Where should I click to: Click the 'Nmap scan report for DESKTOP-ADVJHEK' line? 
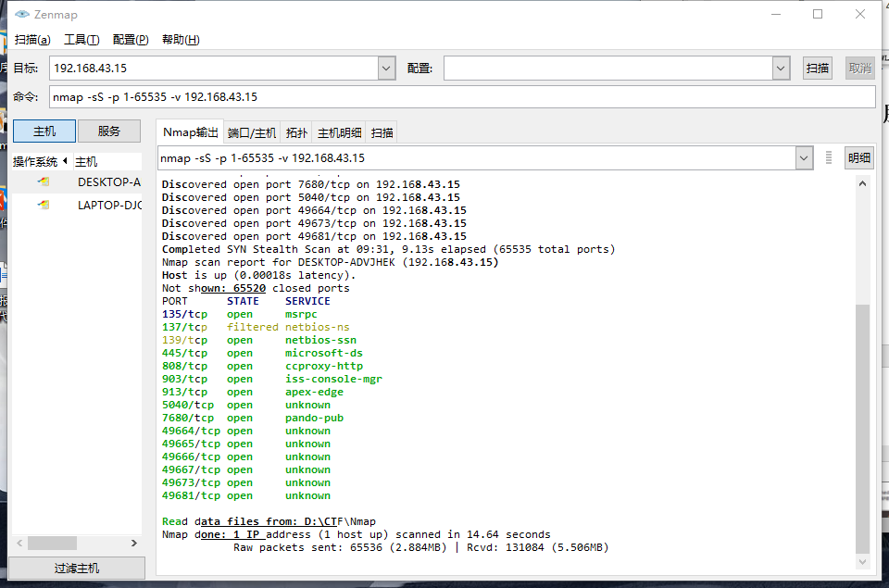tap(330, 263)
